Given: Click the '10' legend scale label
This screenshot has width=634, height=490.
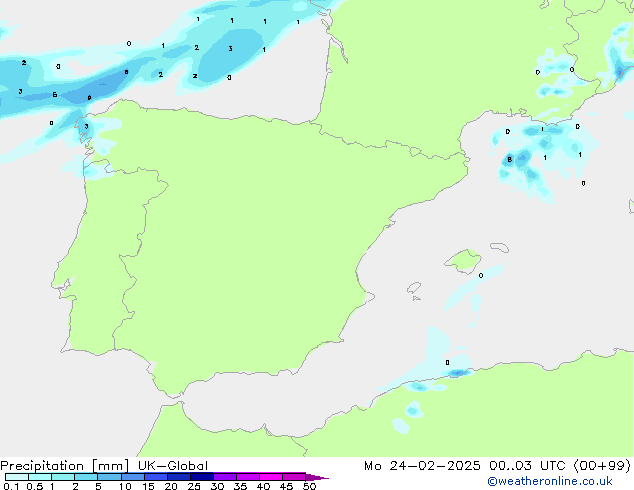Looking at the screenshot, I should coord(125,486).
